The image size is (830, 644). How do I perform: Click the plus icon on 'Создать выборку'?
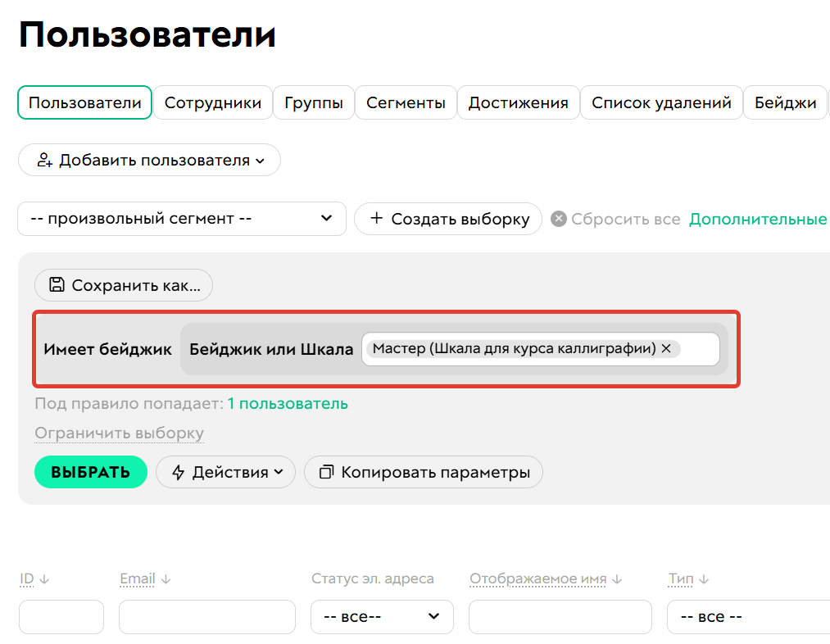[x=377, y=219]
